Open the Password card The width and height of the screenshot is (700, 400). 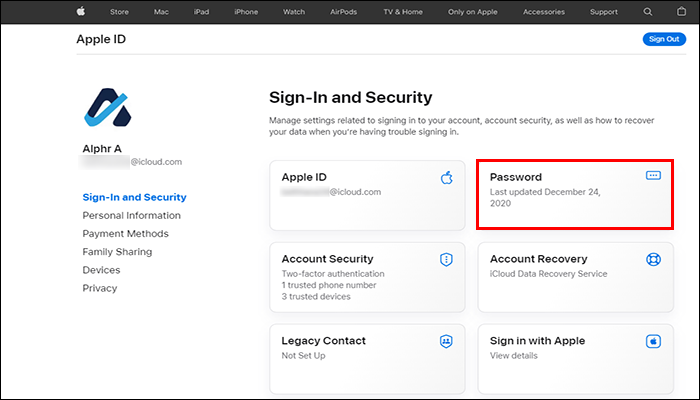(573, 192)
